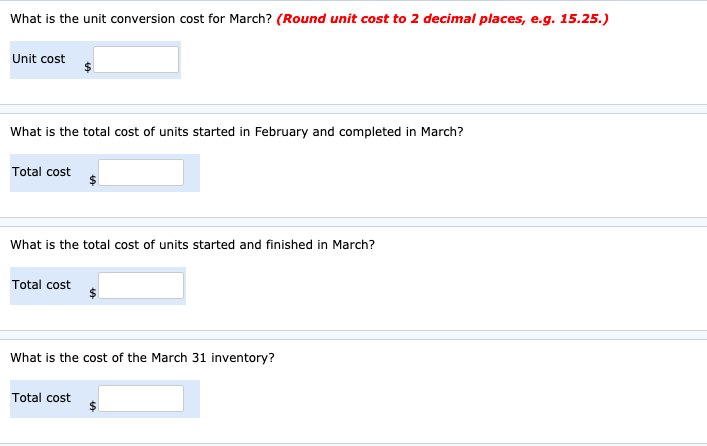The width and height of the screenshot is (707, 446).
Task: Click the '15.25' example in the red hint
Action: point(582,19)
